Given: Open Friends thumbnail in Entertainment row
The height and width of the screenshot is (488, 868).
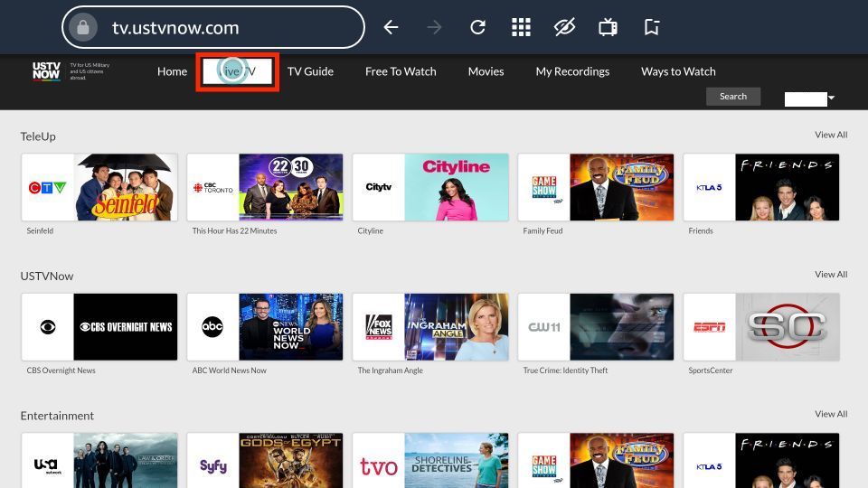Looking at the screenshot, I should point(788,460).
